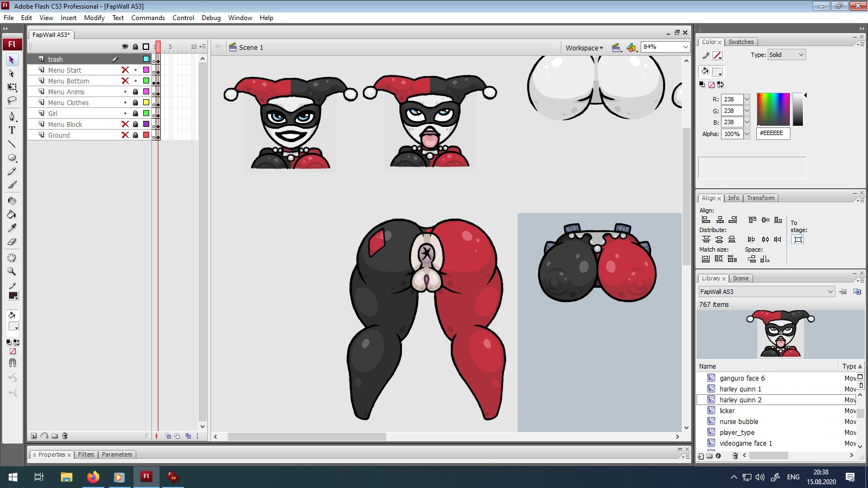The image size is (868, 488).
Task: Choose the Zoom magnifier tool
Action: coord(12,271)
